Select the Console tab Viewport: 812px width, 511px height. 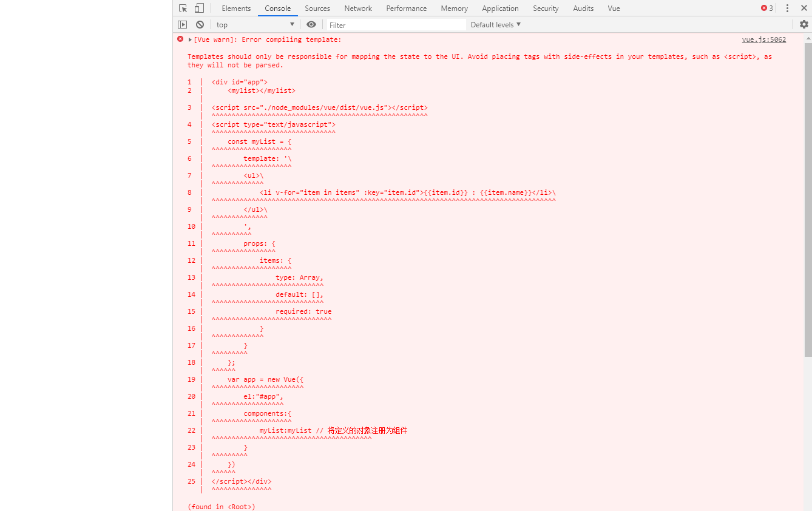(x=278, y=8)
